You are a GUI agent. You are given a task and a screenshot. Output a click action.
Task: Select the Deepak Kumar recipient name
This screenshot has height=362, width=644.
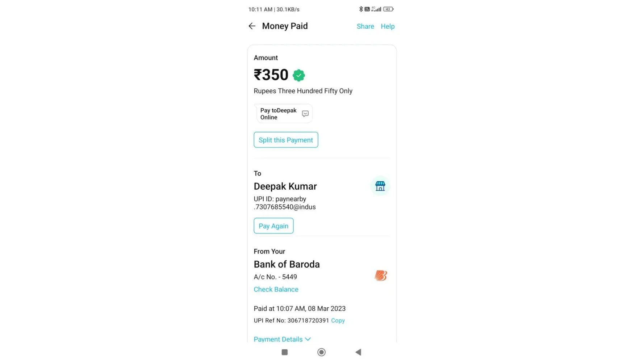click(285, 186)
